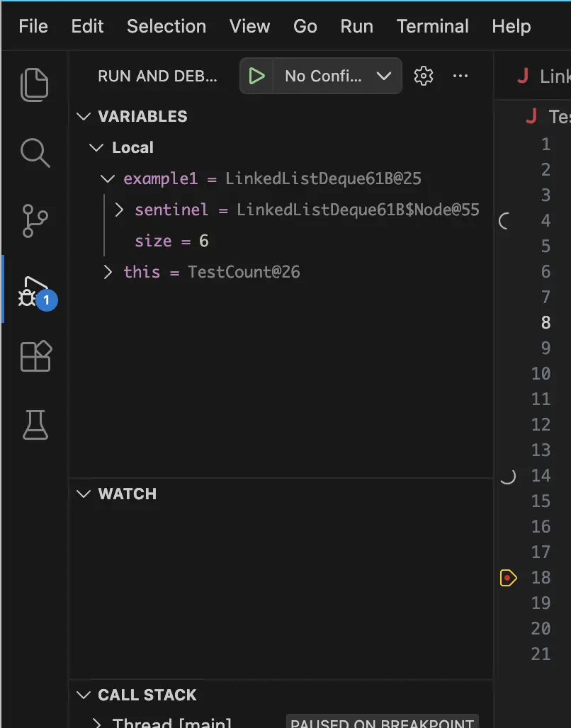Expand the sentinel variable node
This screenshot has height=728, width=571.
coord(119,210)
